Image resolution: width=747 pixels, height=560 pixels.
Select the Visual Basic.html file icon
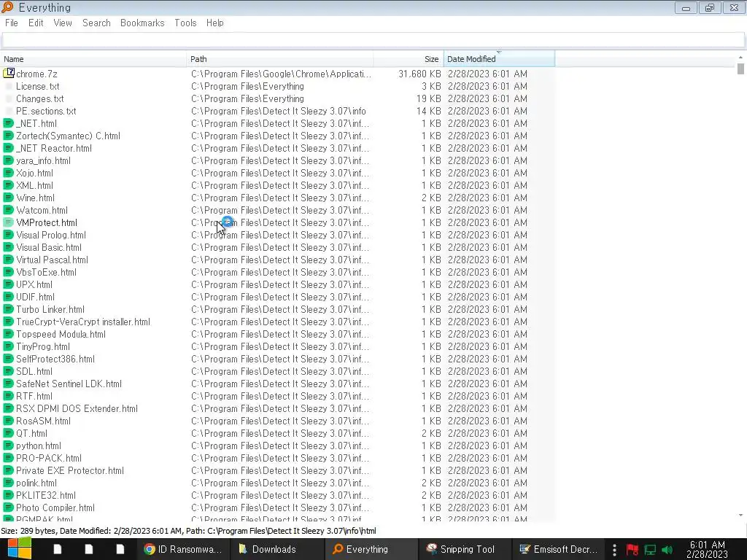(x=9, y=247)
